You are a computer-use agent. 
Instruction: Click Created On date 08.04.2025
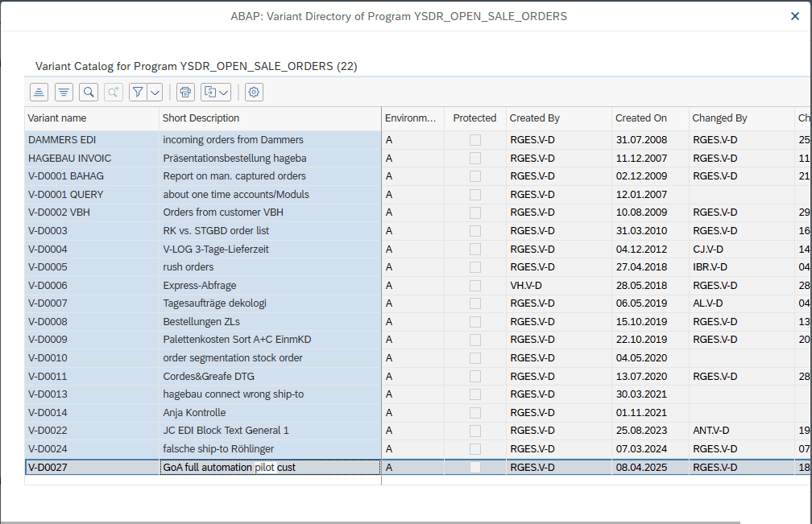[x=641, y=467]
